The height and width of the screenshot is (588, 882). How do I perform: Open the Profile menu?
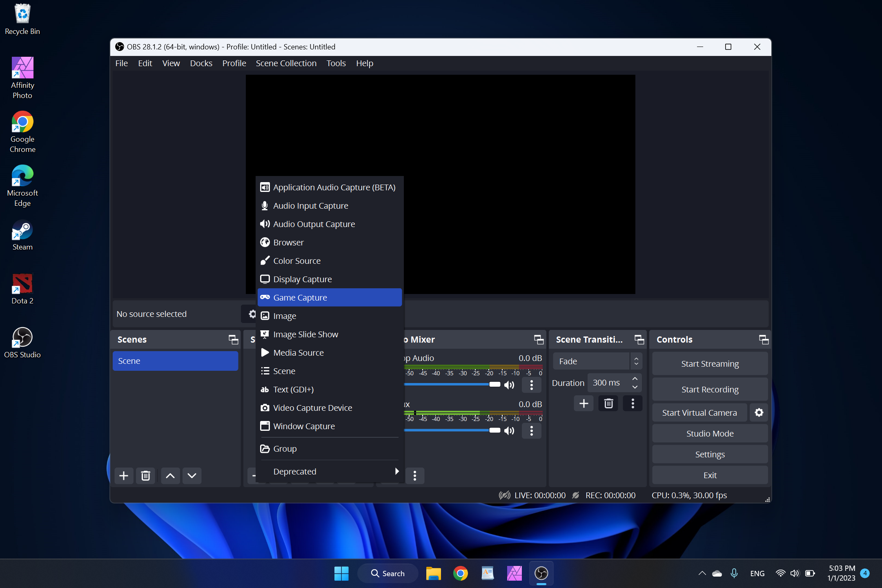tap(234, 63)
